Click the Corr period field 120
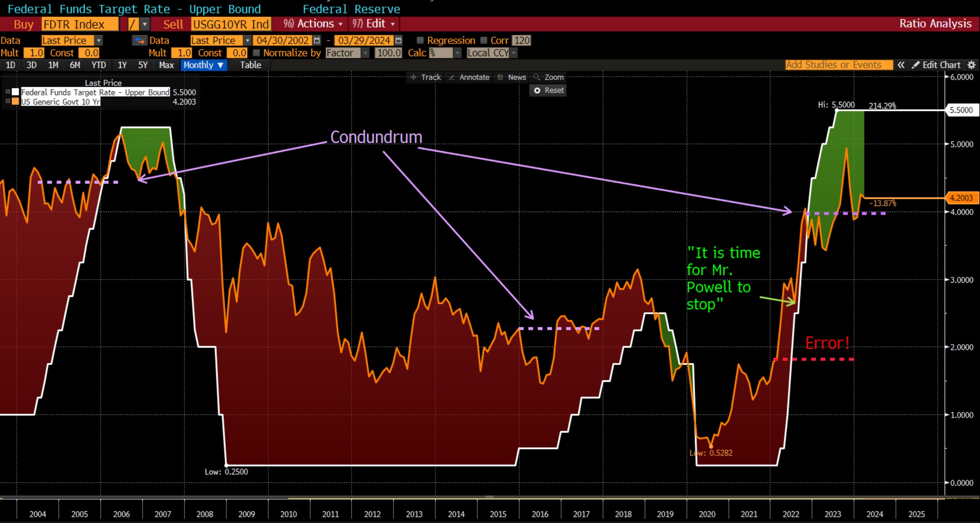The height and width of the screenshot is (523, 980). tap(521, 41)
